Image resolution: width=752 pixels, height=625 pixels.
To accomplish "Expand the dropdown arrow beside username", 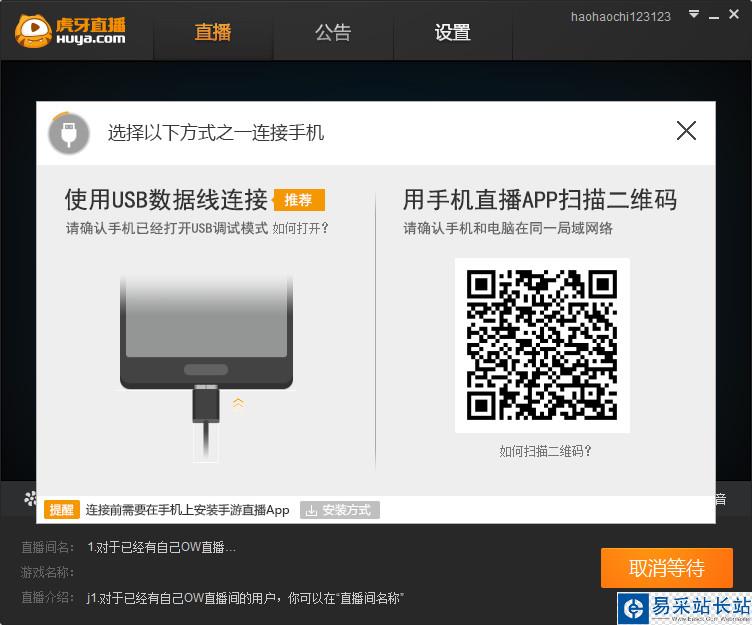I will click(693, 14).
